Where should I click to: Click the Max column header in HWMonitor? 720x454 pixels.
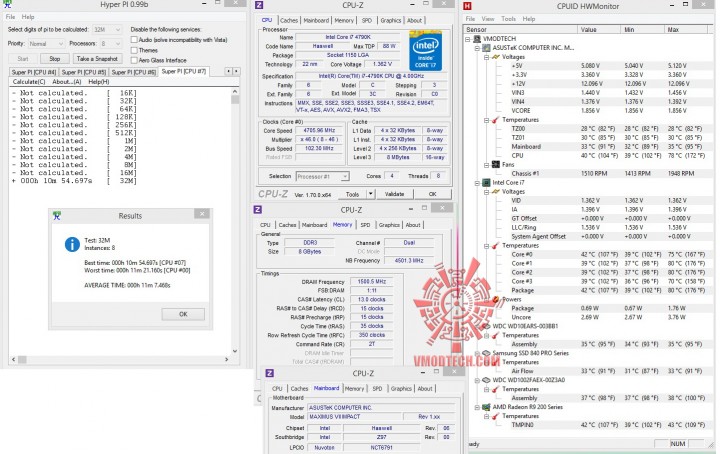(x=686, y=29)
